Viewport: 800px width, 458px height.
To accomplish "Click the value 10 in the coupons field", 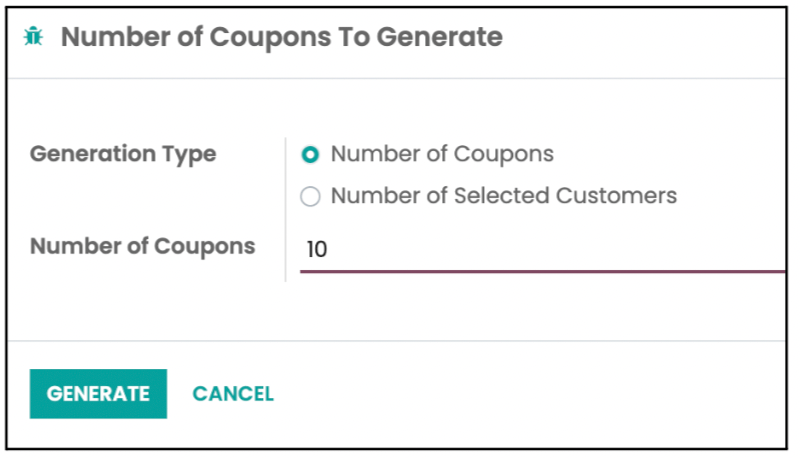I will [x=317, y=249].
